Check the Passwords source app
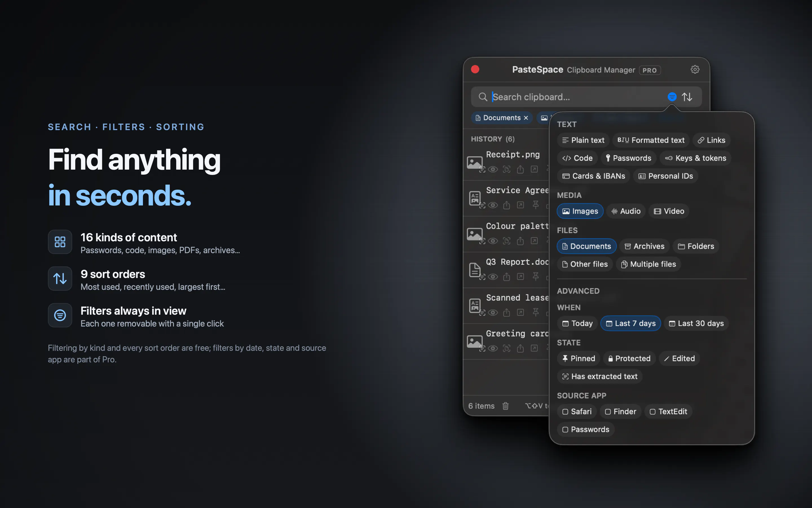 point(586,429)
